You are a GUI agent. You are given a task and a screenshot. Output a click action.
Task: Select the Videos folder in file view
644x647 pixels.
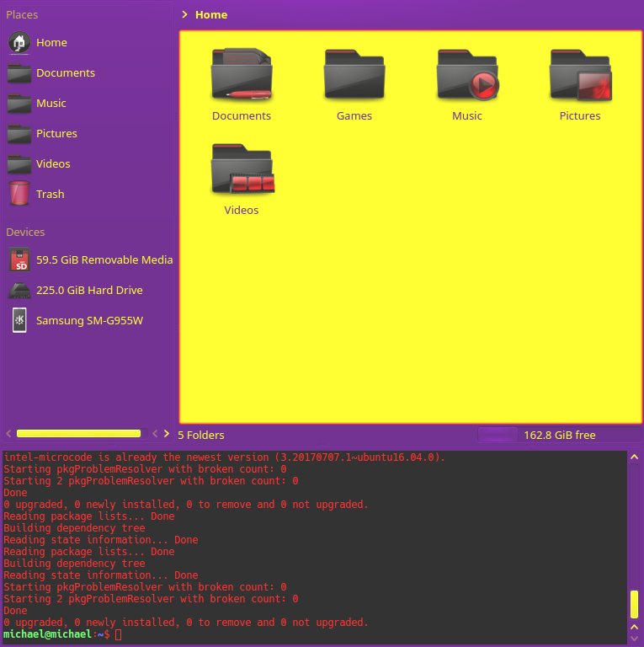tap(242, 168)
